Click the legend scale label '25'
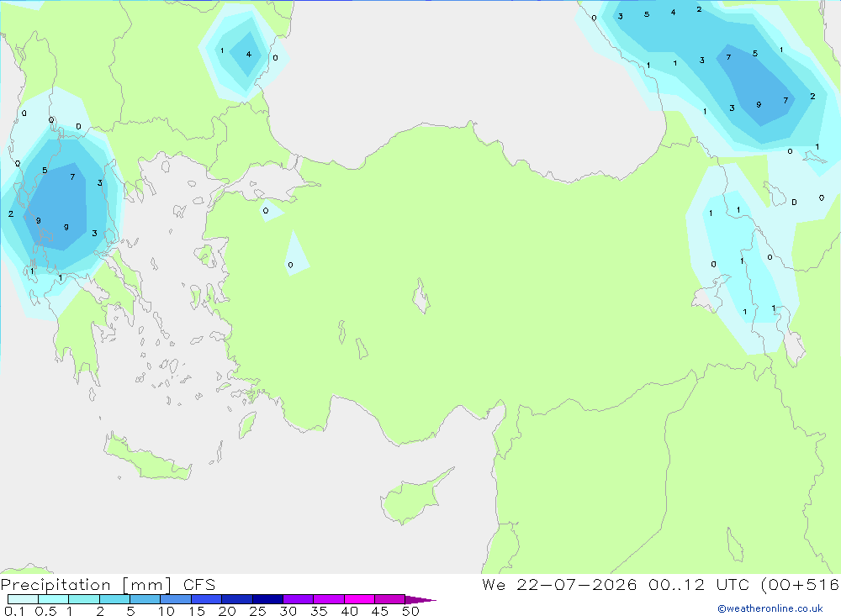841x616 pixels. (x=258, y=611)
